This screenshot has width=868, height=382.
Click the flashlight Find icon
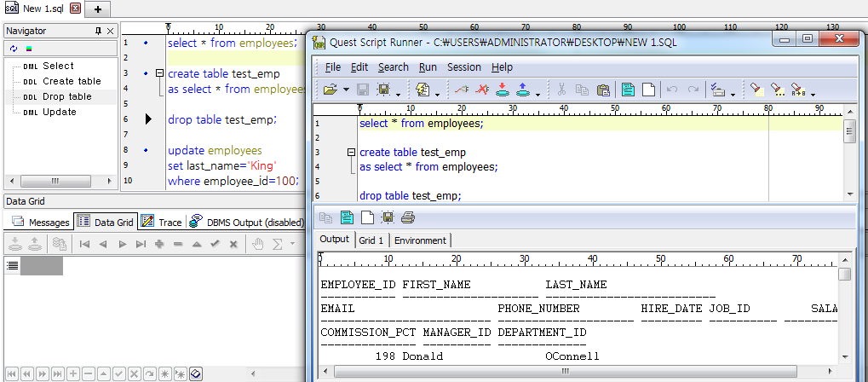[x=756, y=90]
